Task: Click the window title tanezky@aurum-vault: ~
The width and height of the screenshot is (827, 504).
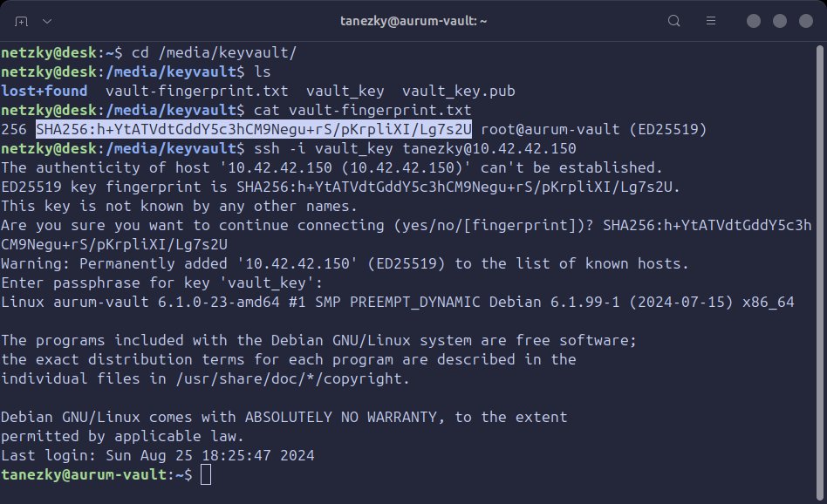Action: 413,21
